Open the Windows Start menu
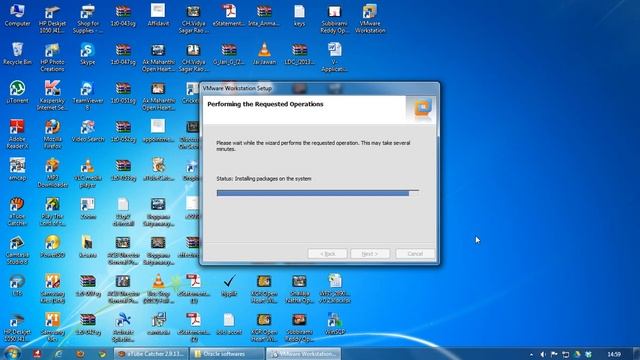Viewport: 640px width, 360px height. 11,353
